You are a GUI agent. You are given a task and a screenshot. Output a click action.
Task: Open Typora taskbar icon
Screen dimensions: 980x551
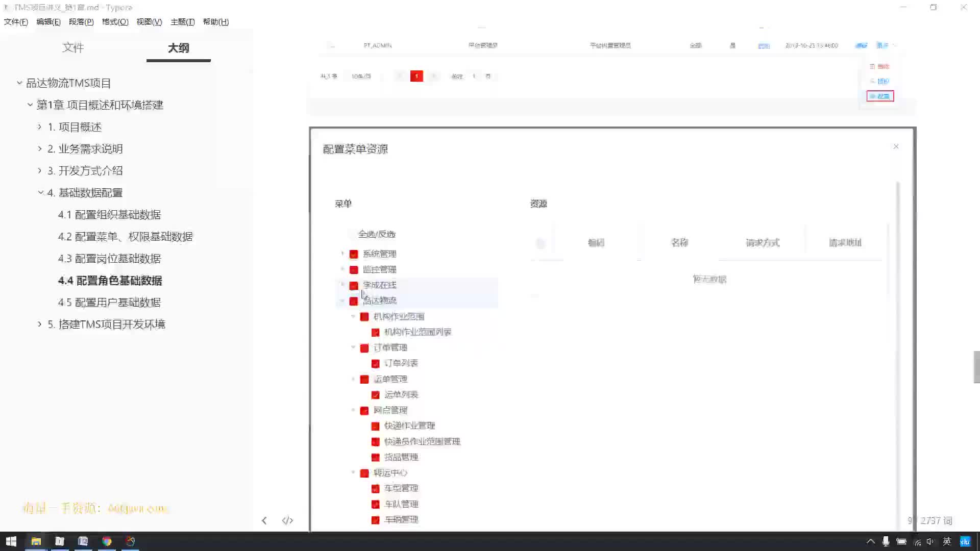click(60, 541)
